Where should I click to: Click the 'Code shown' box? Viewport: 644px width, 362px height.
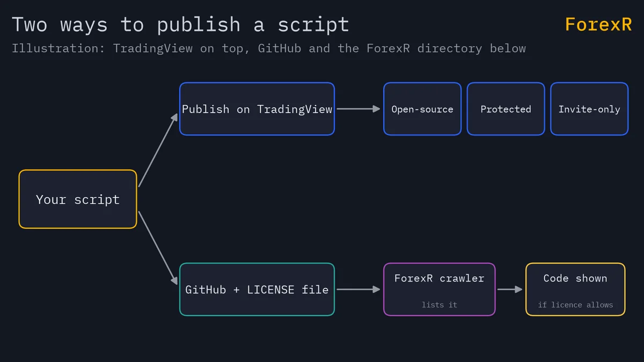(x=575, y=289)
